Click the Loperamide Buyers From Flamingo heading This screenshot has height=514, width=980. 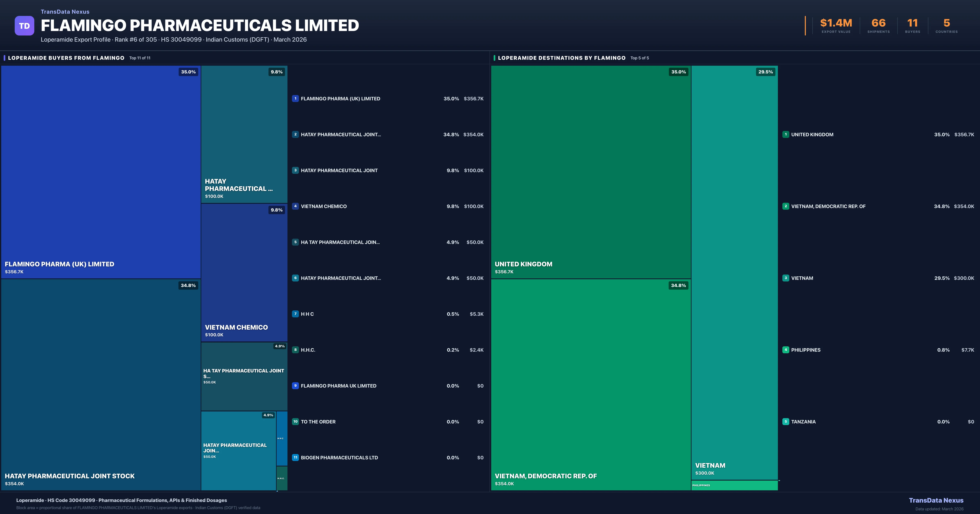(x=66, y=58)
